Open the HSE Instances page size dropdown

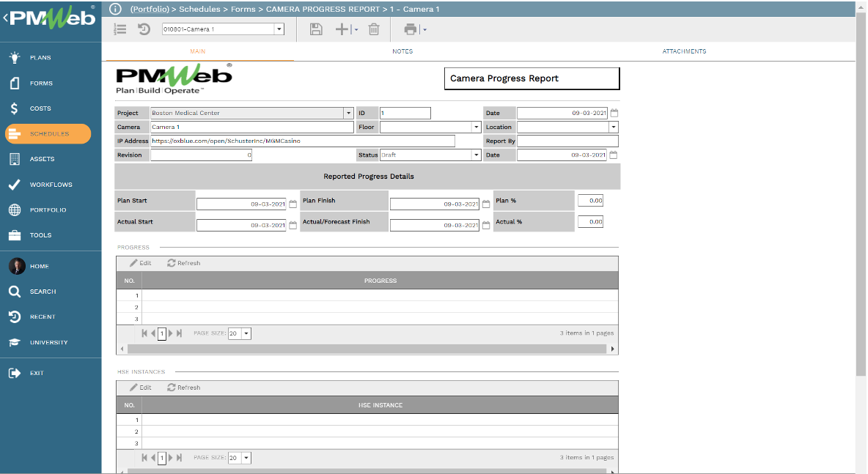tap(246, 458)
